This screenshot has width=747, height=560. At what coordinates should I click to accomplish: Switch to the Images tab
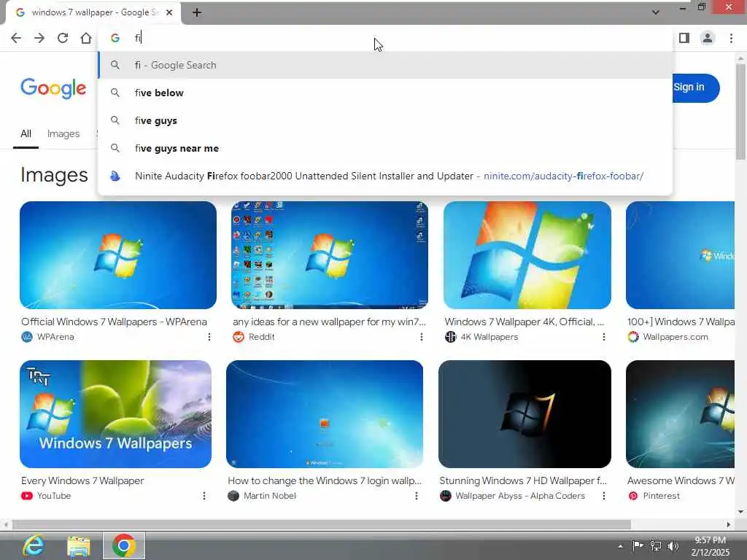point(63,134)
